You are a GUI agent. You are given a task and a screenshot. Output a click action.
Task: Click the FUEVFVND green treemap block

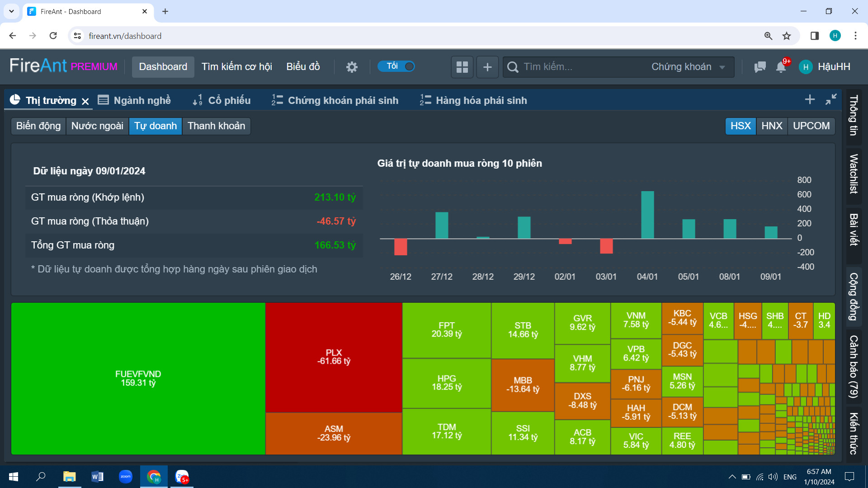coord(138,378)
